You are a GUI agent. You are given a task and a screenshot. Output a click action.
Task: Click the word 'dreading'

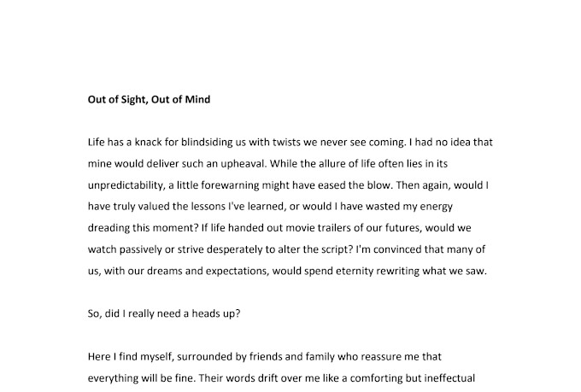pos(109,228)
